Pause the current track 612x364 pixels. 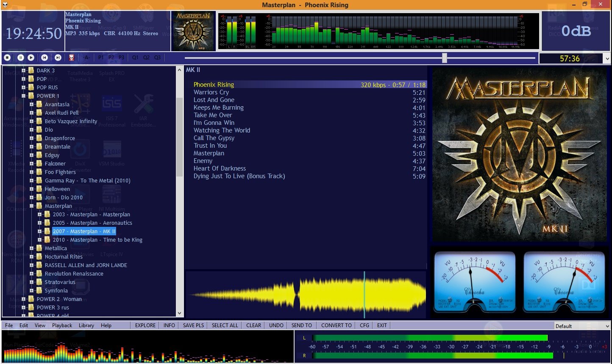pos(20,58)
